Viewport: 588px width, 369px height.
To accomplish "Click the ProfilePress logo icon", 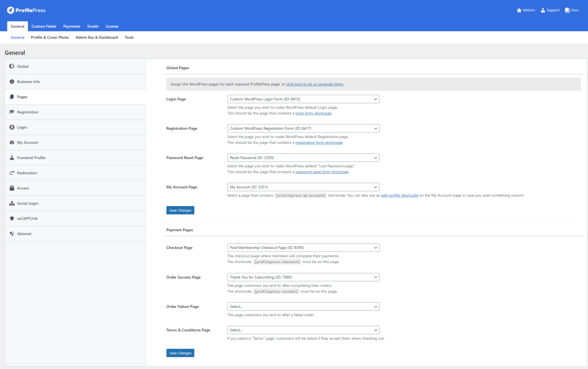I will (x=11, y=10).
